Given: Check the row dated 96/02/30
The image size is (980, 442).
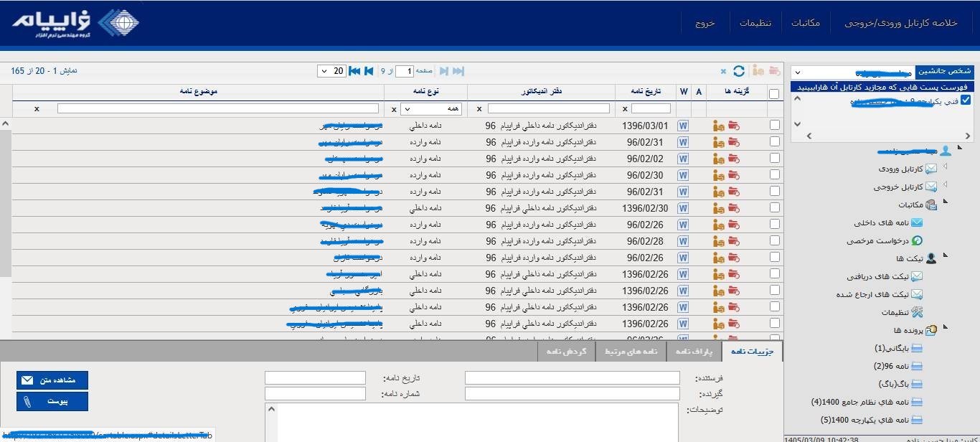Looking at the screenshot, I should tap(774, 175).
